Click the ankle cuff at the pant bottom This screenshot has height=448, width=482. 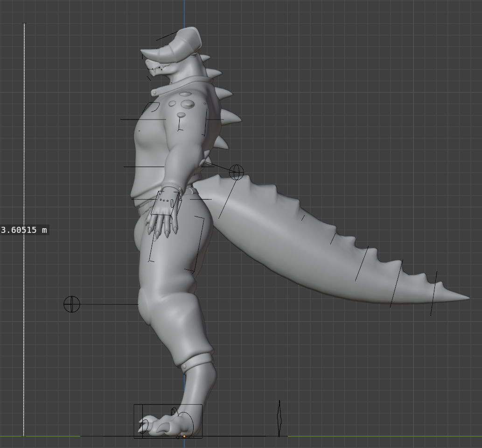(x=196, y=362)
